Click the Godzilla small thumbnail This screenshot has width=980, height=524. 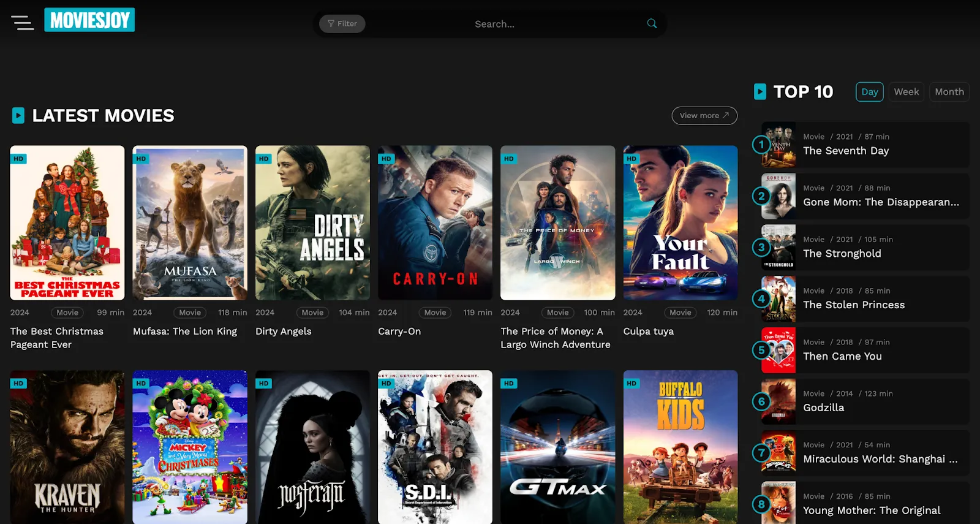[778, 402]
